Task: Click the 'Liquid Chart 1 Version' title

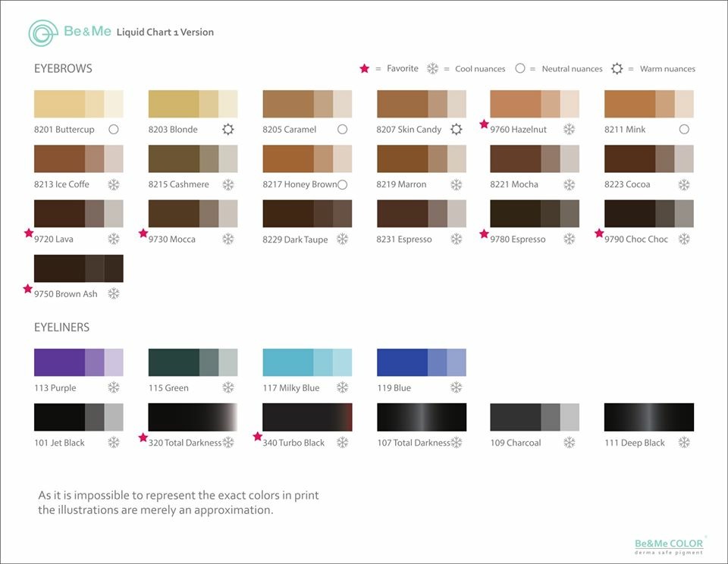Action: coord(165,33)
